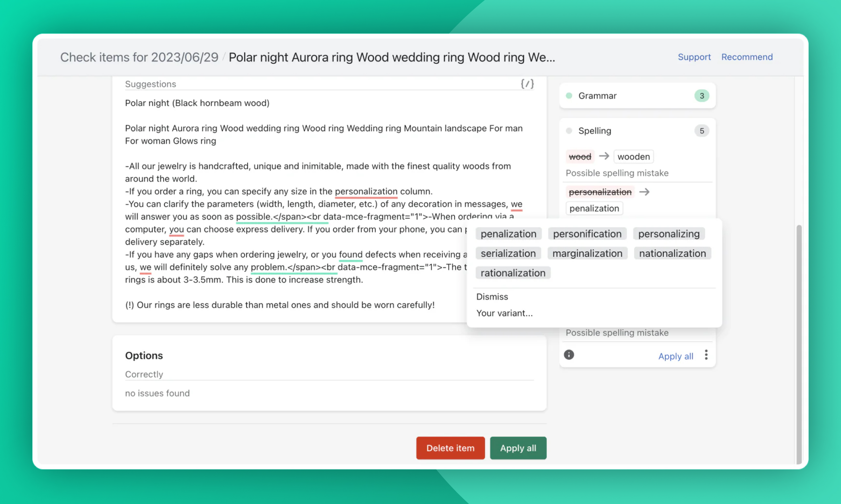The image size is (841, 504).
Task: Click the green status dot next to Grammar
Action: 569,96
